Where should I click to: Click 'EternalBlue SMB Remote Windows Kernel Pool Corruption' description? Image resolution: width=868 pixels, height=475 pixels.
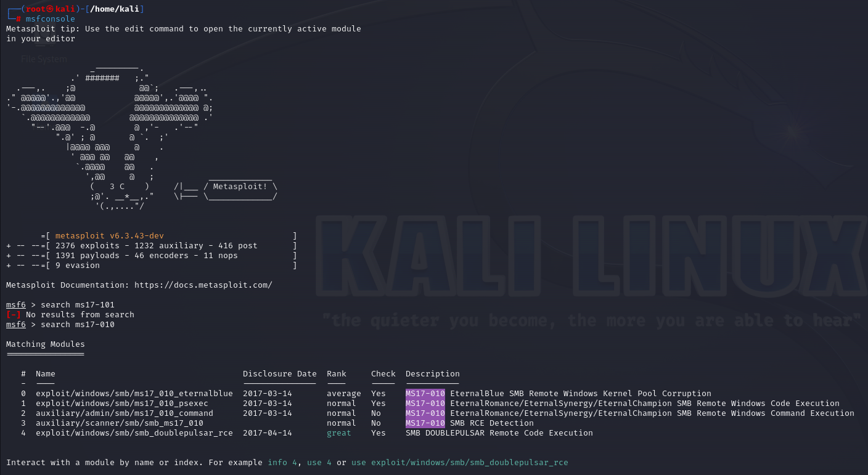(x=581, y=394)
